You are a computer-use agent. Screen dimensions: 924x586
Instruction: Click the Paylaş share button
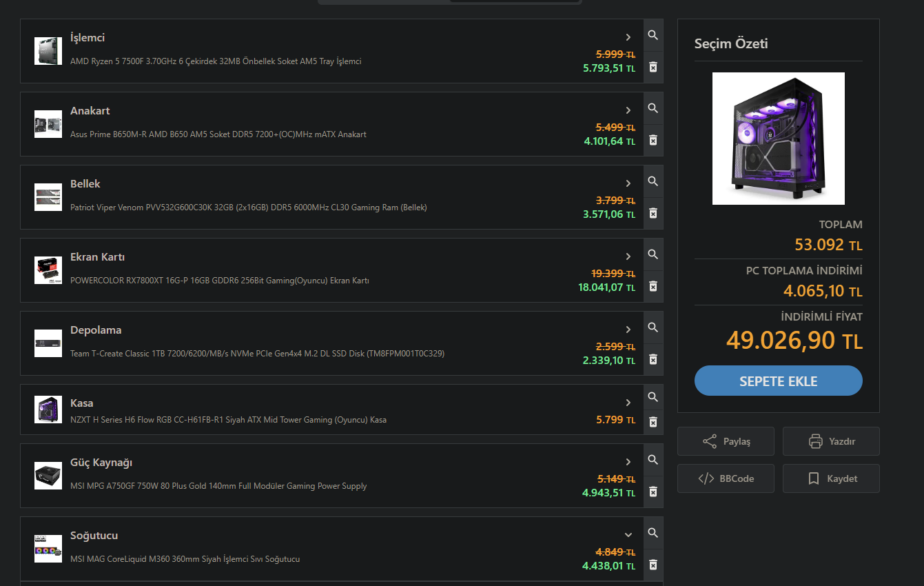(x=726, y=441)
